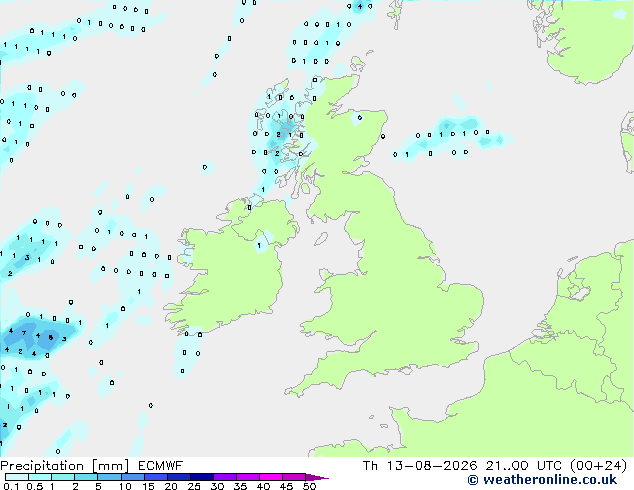Screen dimensions: 634x490
Task: Pick the 40–45 mm magenta legend swatch
Action: click(271, 477)
